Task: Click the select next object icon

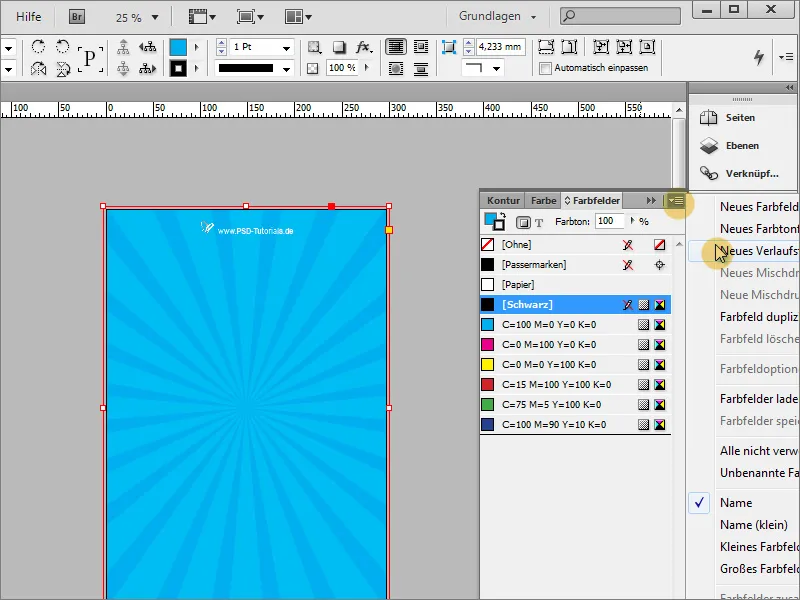Action: click(148, 68)
